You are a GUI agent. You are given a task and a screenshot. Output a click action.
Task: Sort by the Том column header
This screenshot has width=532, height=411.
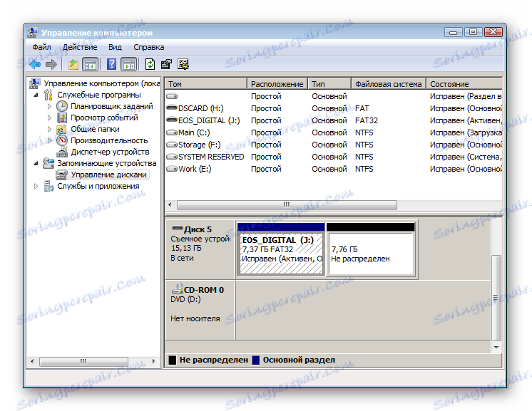[205, 83]
